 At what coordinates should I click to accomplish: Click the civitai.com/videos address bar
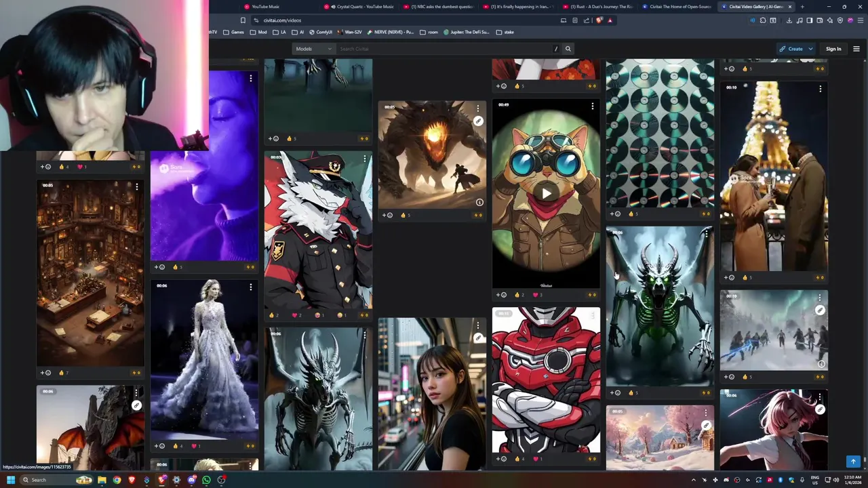(407, 20)
